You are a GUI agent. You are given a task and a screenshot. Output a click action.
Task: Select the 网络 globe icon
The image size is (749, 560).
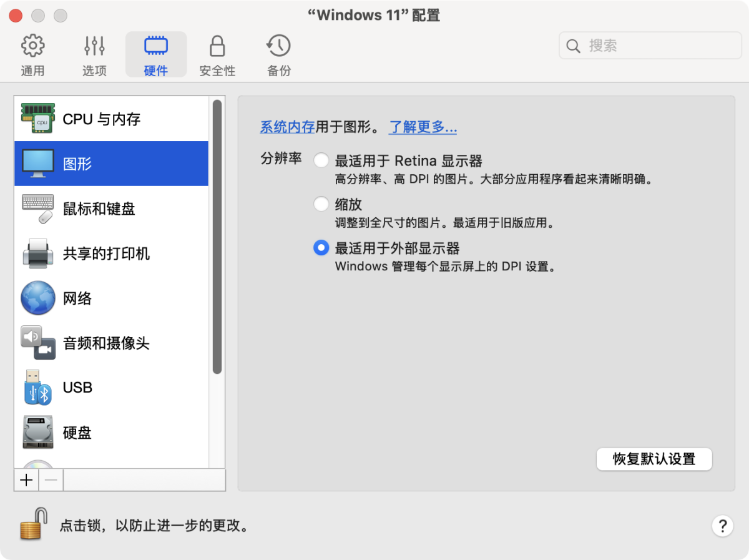(x=38, y=298)
